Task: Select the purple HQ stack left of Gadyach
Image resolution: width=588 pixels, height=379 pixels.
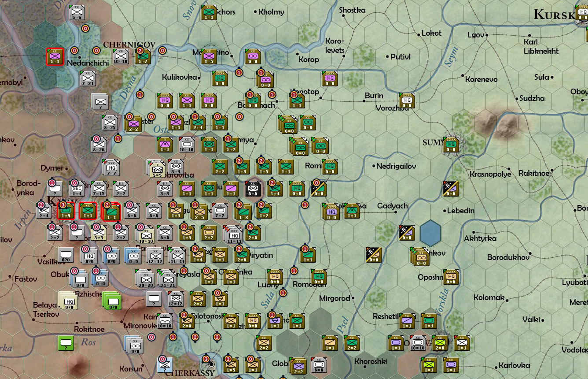Action: [331, 212]
